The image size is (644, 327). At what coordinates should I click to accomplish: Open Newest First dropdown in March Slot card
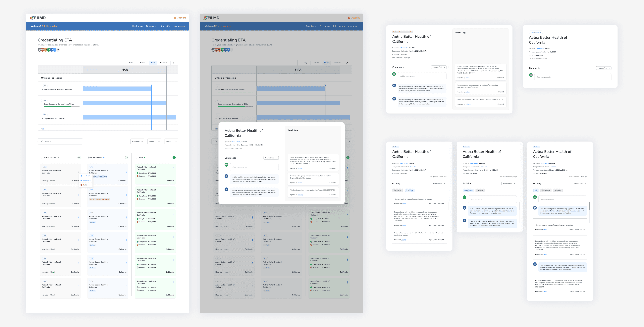coord(604,68)
